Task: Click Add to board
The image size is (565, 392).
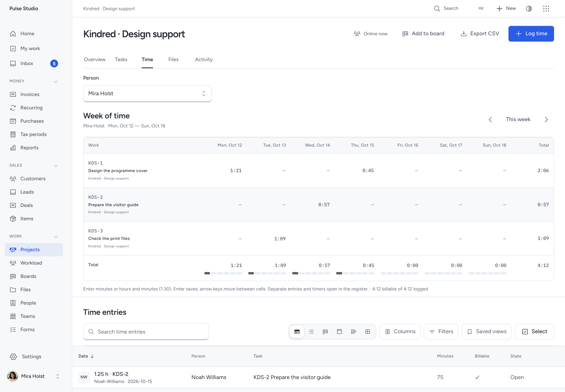Action: pyautogui.click(x=423, y=34)
